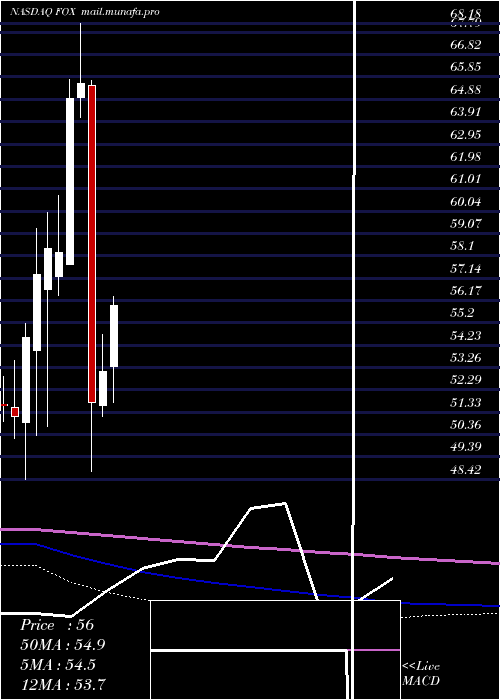Select the 57.14 price axis label
Screen dimensions: 500x700
[466, 268]
